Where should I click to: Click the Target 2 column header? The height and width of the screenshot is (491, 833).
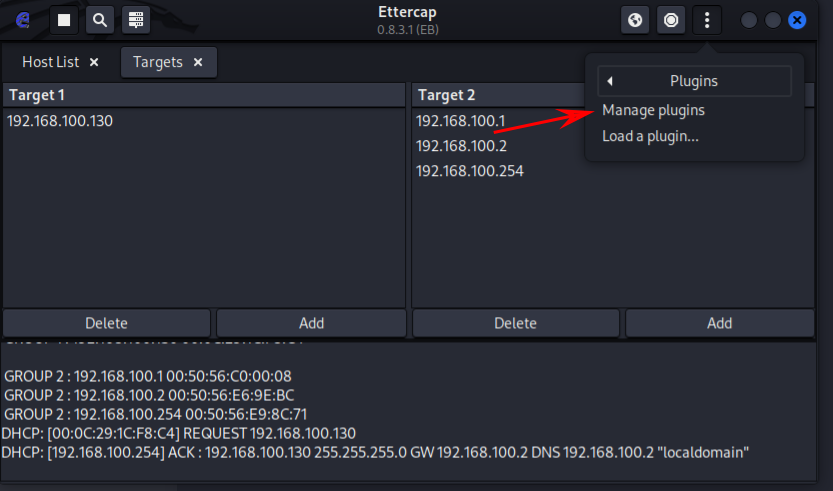click(499, 95)
